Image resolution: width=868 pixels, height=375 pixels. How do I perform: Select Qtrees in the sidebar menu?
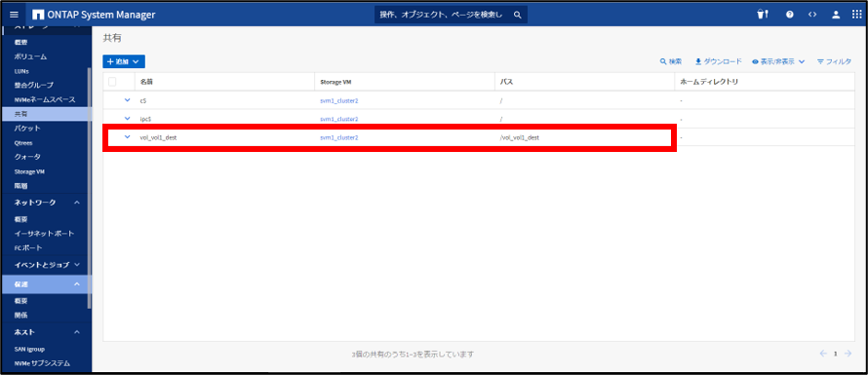tap(23, 143)
